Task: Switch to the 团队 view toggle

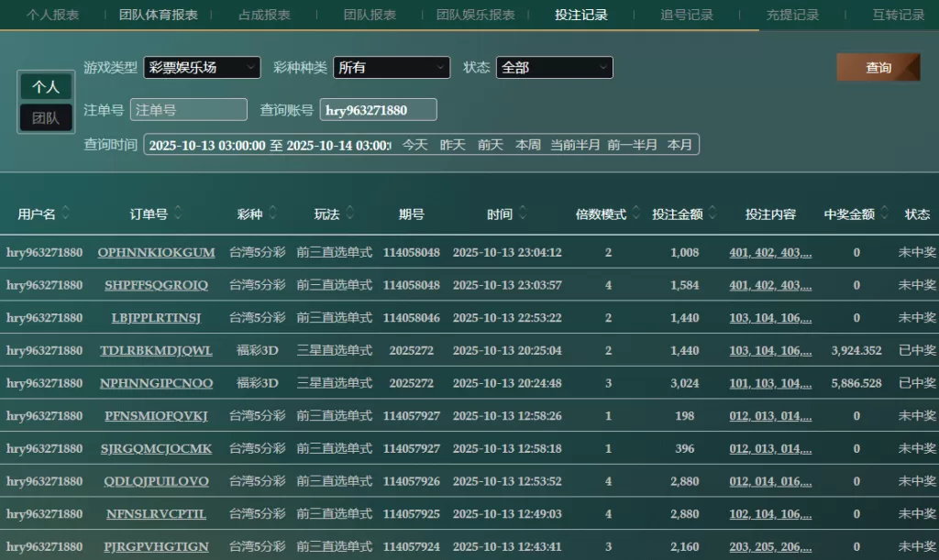Action: pyautogui.click(x=46, y=118)
